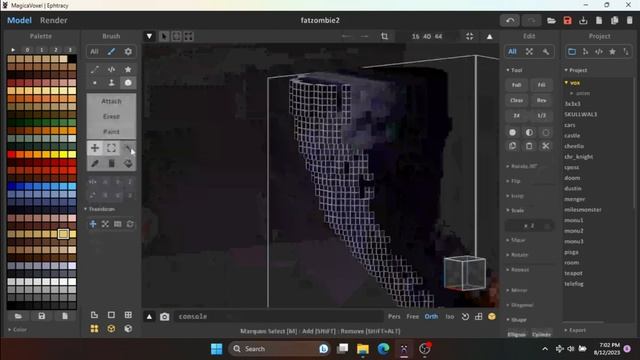This screenshot has width=640, height=360.
Task: Switch to the Model tab
Action: click(19, 20)
